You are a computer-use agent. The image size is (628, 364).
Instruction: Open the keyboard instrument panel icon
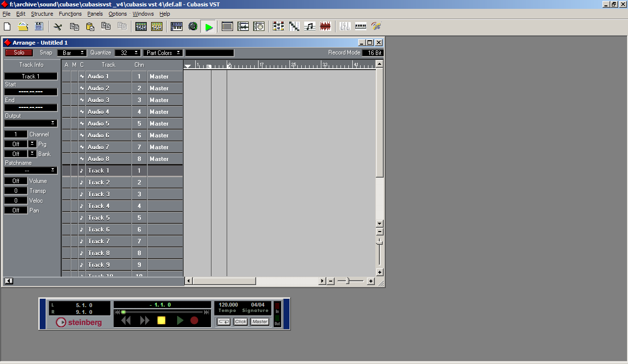click(177, 26)
